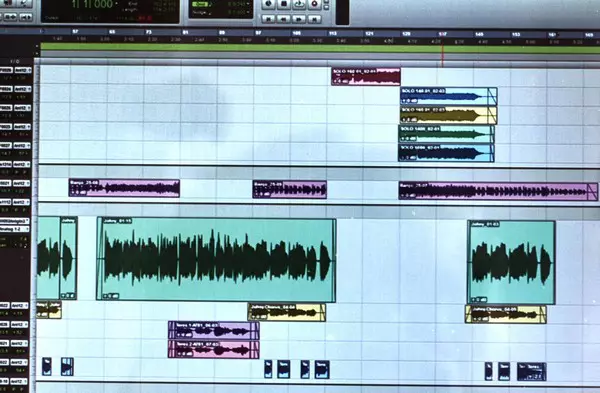This screenshot has width=600, height=393.
Task: Click the Go to End transport button
Action: pyautogui.click(x=315, y=18)
